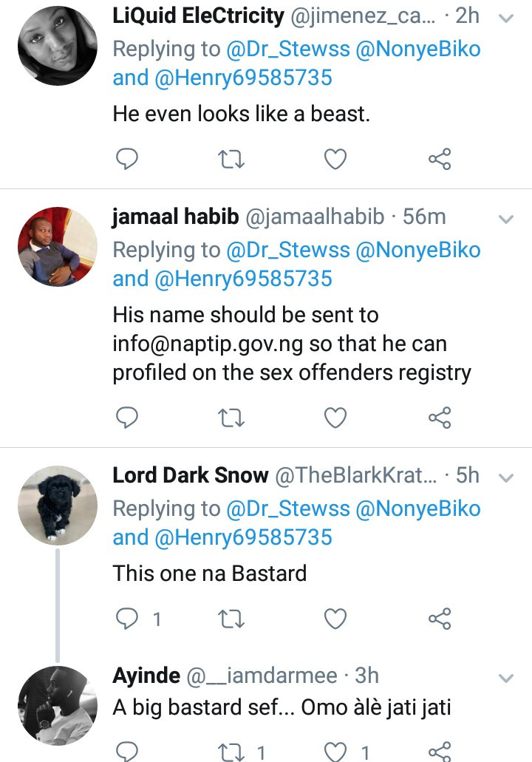Reply to LiQuid EleCtricity's tweet

[128, 158]
